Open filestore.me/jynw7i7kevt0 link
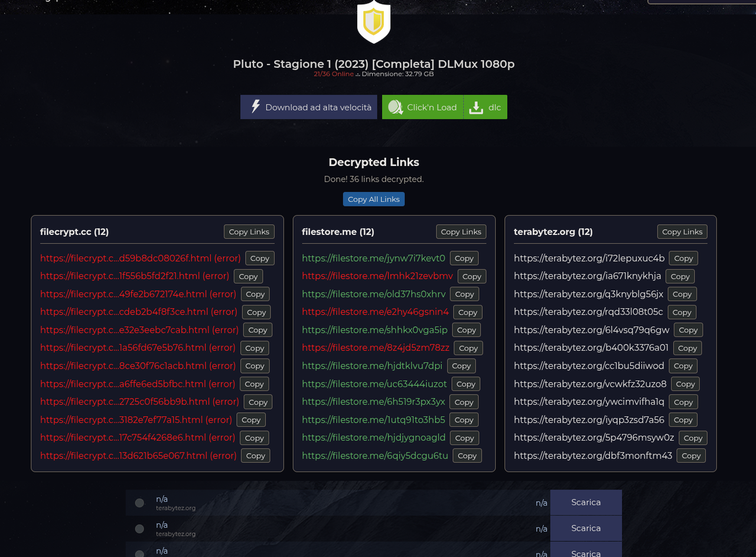 click(x=373, y=258)
